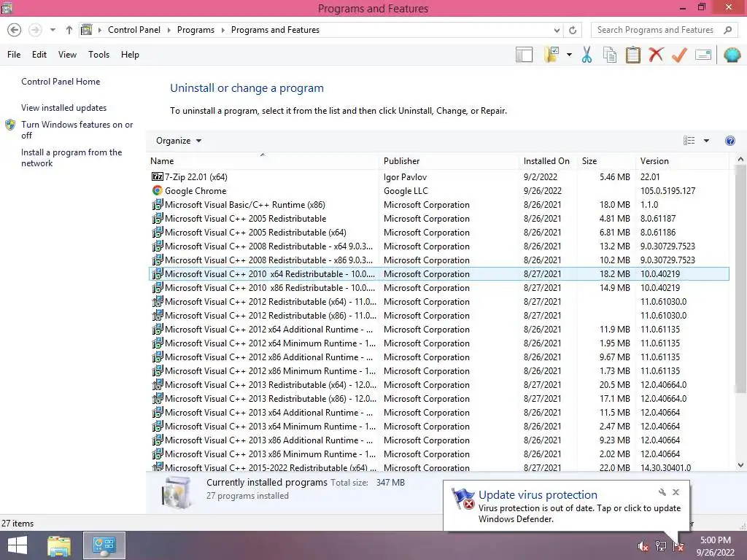Screen dimensions: 747x560
Task: Click the wrench icon in notification
Action: click(x=662, y=492)
